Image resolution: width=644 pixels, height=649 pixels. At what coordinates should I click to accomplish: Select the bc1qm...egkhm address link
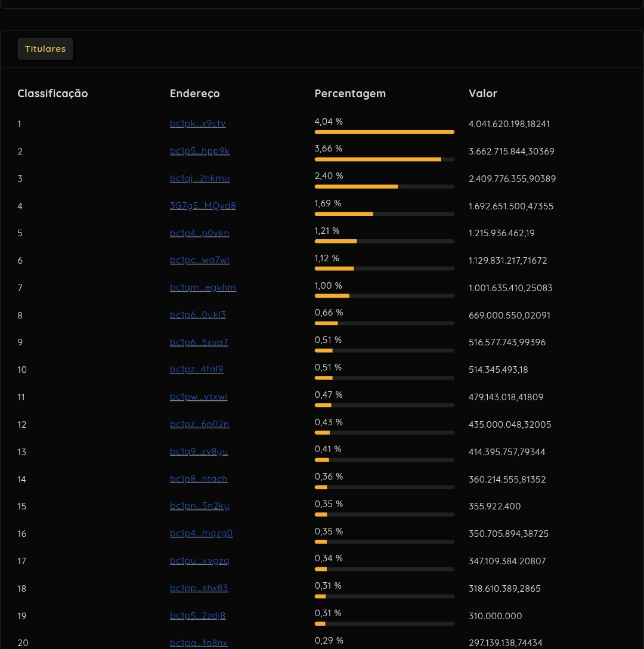[203, 288]
